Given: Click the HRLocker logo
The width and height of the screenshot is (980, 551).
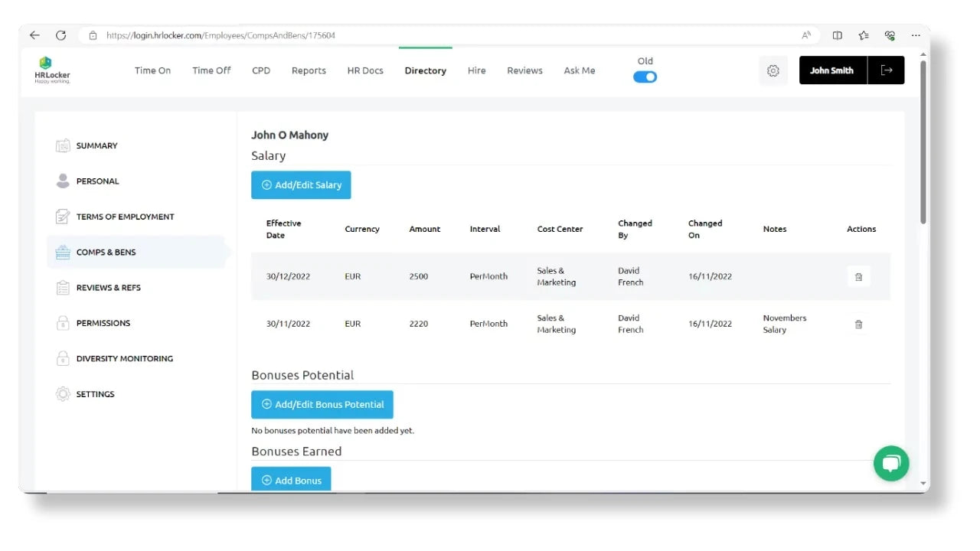Looking at the screenshot, I should click(x=52, y=70).
